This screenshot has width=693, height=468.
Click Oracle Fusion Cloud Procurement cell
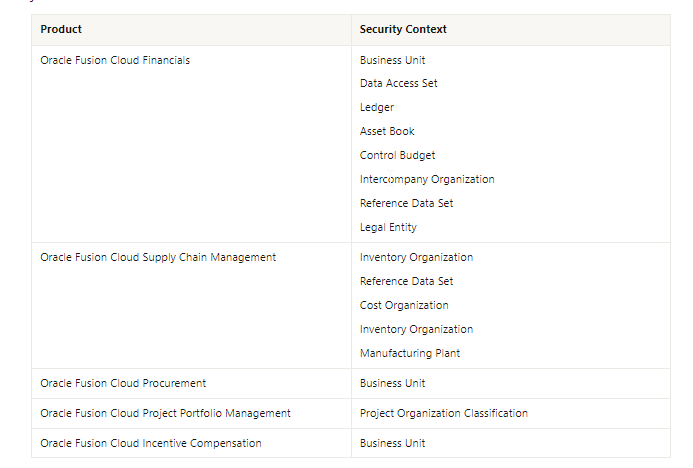pos(123,384)
